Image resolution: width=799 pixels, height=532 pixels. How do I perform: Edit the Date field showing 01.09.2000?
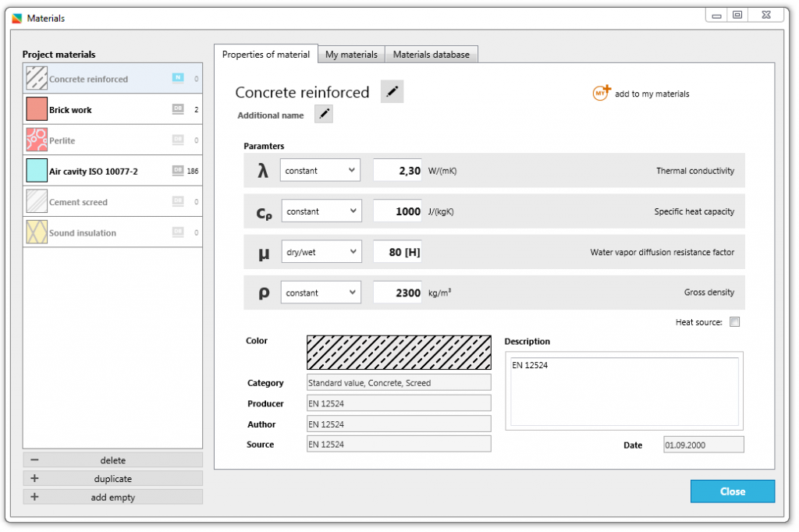[703, 444]
